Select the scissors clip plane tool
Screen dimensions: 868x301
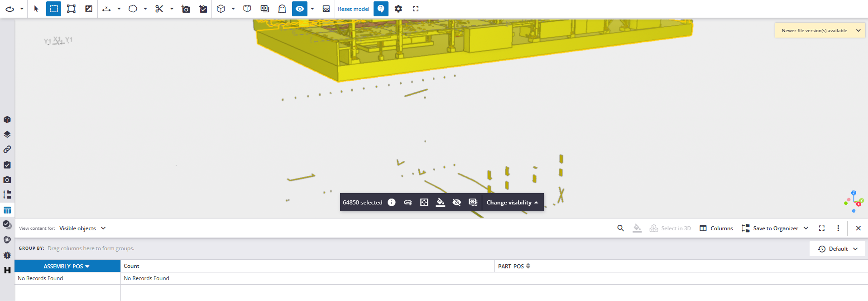pyautogui.click(x=159, y=9)
